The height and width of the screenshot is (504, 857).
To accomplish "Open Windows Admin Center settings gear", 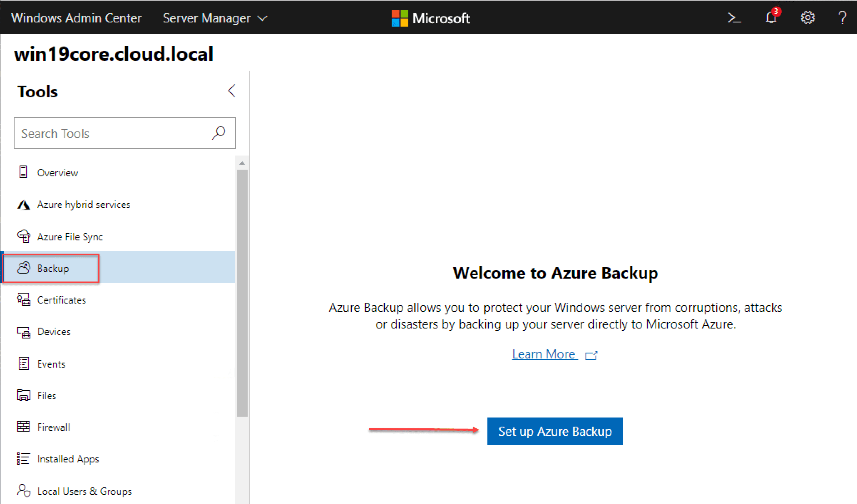I will coord(807,17).
